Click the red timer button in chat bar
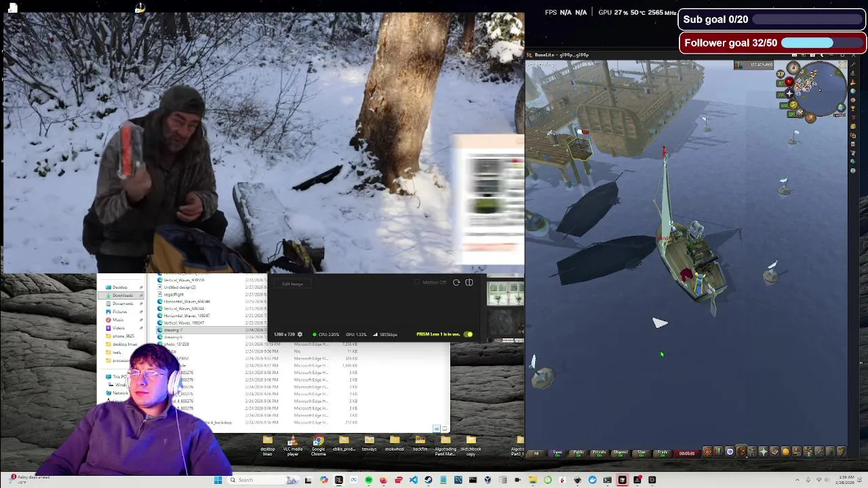The height and width of the screenshot is (488, 868). 687,453
